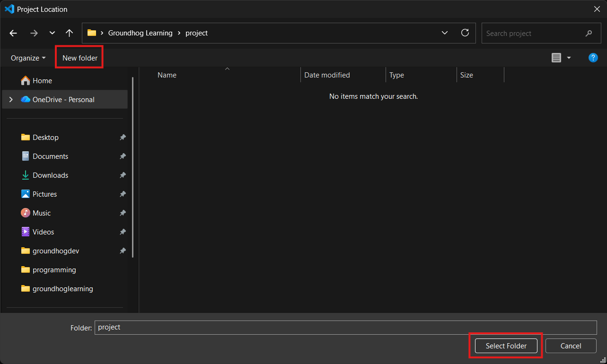Click the pin icon beside Documents
This screenshot has height=364, width=607.
pyautogui.click(x=123, y=156)
